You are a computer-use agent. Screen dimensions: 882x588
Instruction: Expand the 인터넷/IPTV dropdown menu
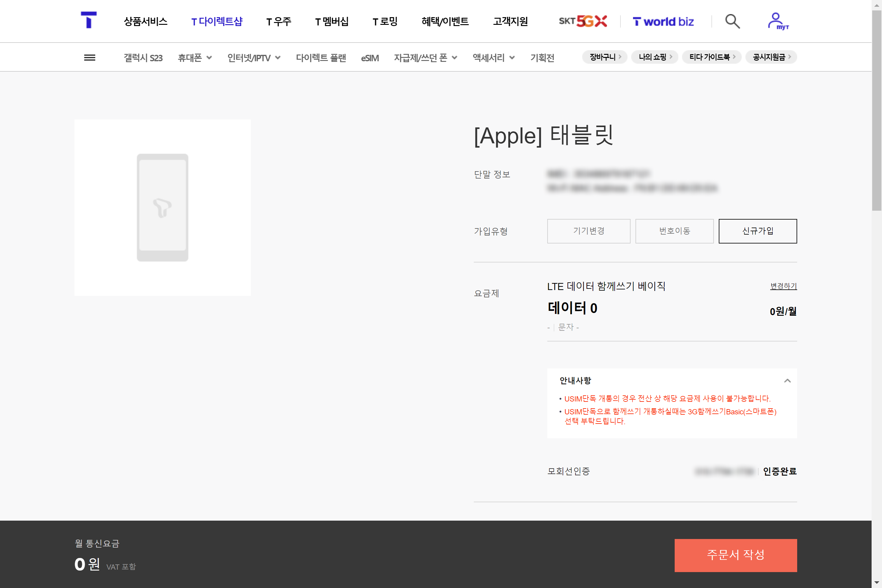point(254,58)
